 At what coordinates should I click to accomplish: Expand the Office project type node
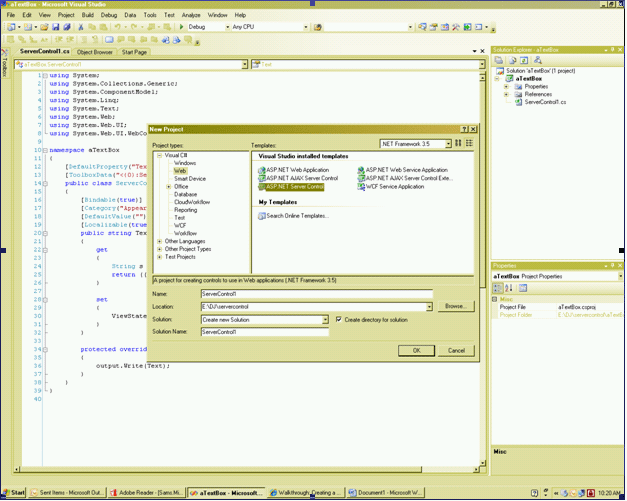point(168,186)
